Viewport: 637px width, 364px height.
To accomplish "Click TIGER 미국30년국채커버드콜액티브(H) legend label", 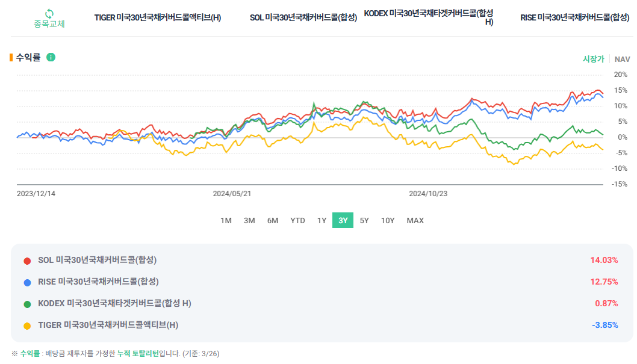I will click(x=108, y=325).
